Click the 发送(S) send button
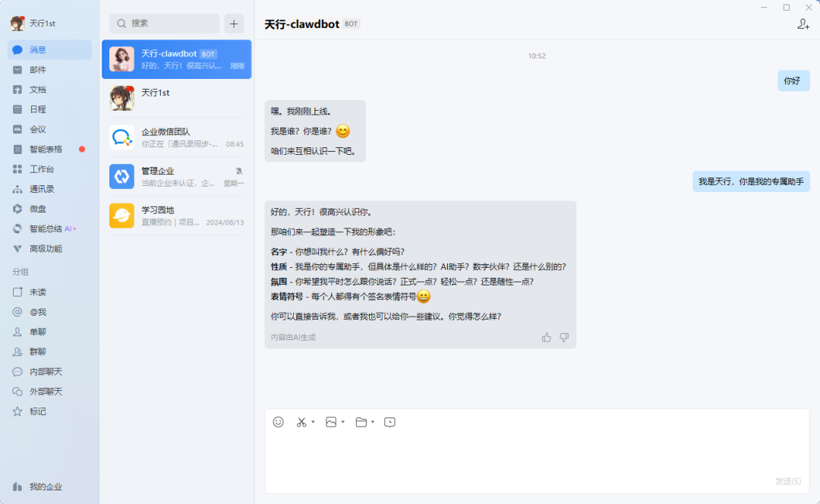The height and width of the screenshot is (504, 820). coord(787,481)
